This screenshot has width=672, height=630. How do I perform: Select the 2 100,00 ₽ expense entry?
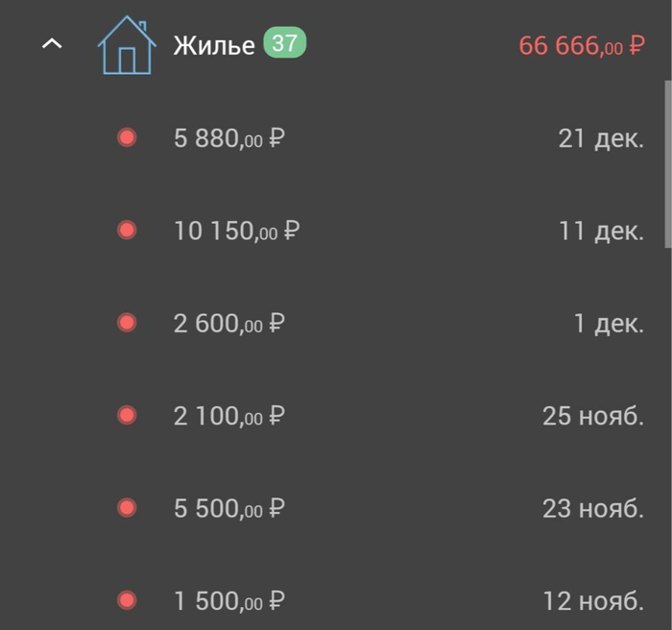pos(229,416)
